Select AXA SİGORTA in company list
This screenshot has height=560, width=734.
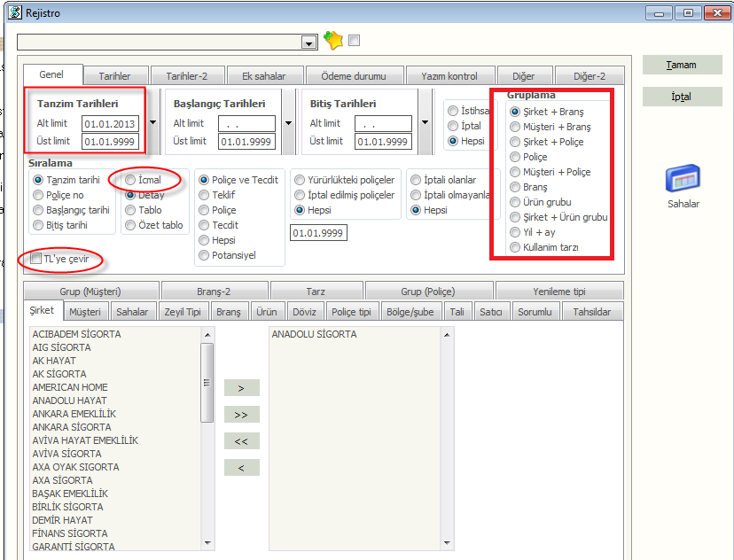[63, 480]
